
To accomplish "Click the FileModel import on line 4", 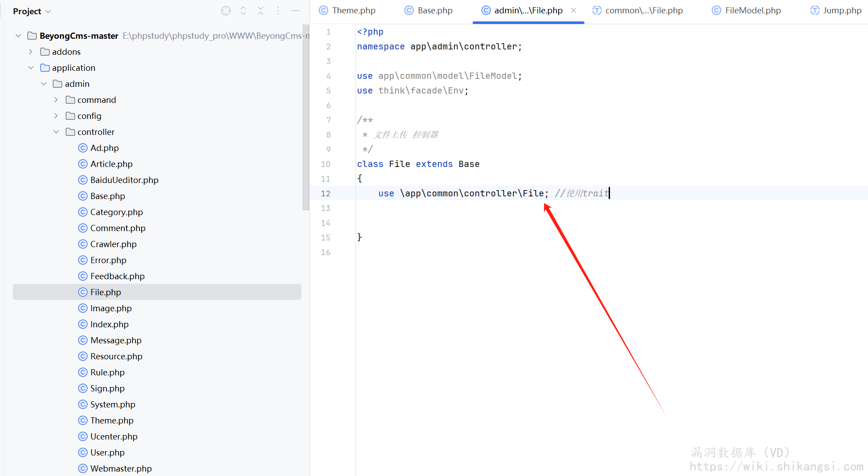I will [439, 76].
